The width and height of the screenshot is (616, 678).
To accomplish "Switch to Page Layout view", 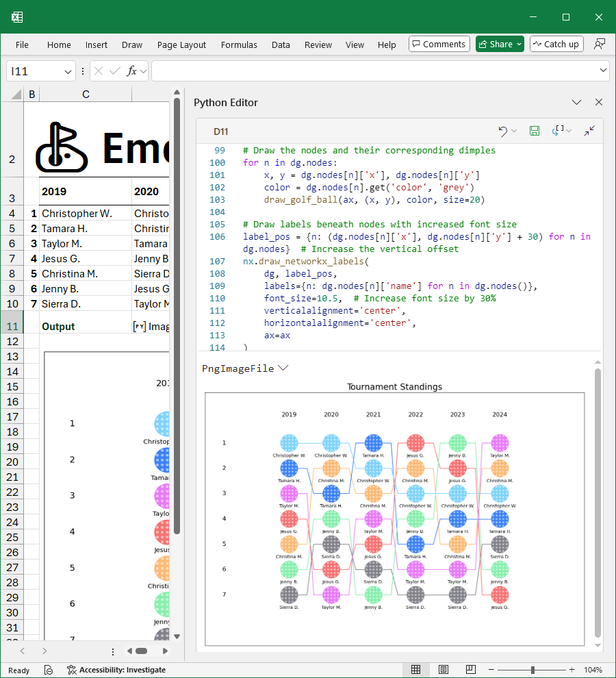I will point(444,670).
